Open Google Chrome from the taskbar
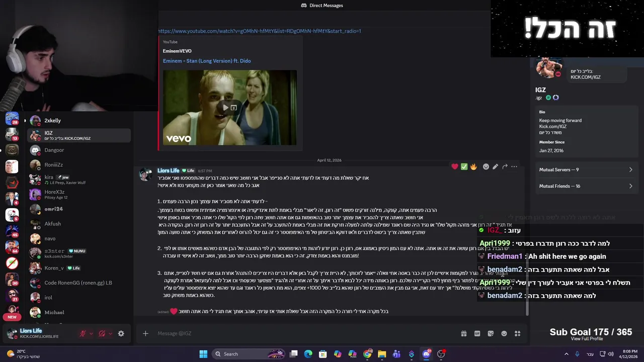This screenshot has height=362, width=644. [367, 354]
